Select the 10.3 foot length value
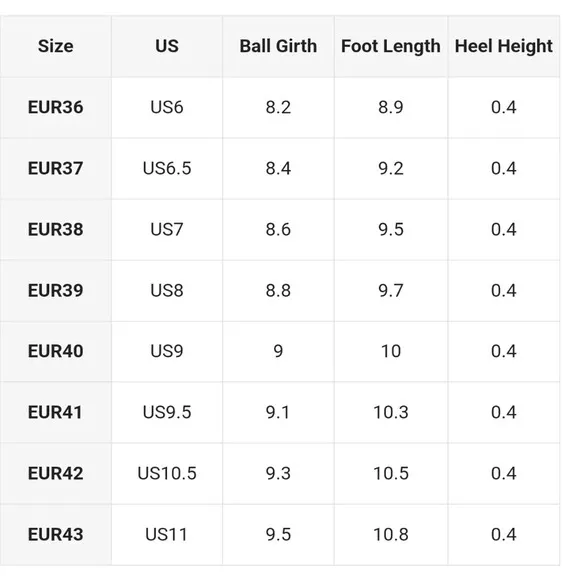This screenshot has width=580, height=580. click(391, 412)
